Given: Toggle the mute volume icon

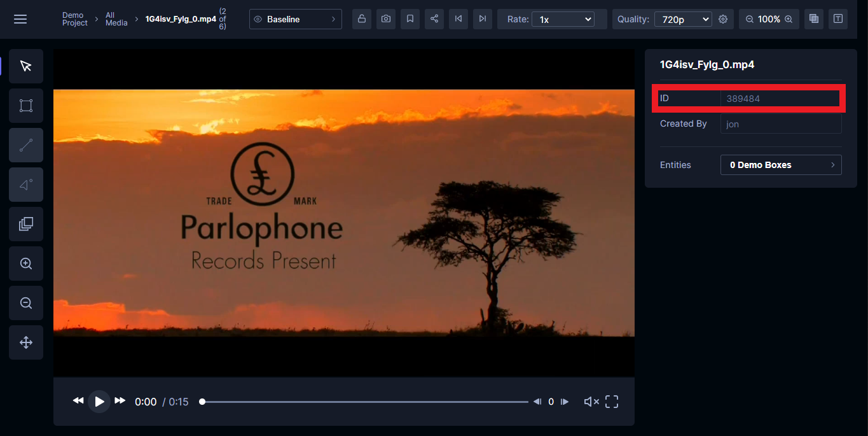Looking at the screenshot, I should (x=591, y=402).
